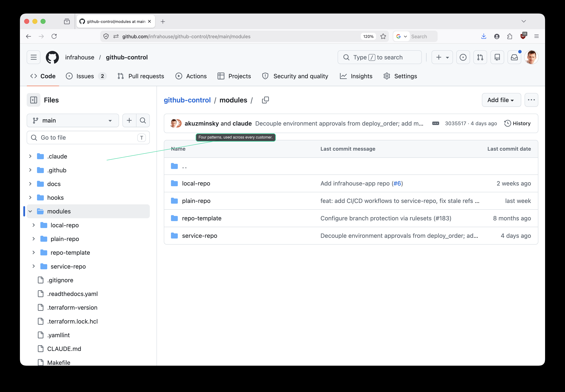The width and height of the screenshot is (565, 392).
Task: Switch to the Actions tab
Action: pyautogui.click(x=191, y=76)
